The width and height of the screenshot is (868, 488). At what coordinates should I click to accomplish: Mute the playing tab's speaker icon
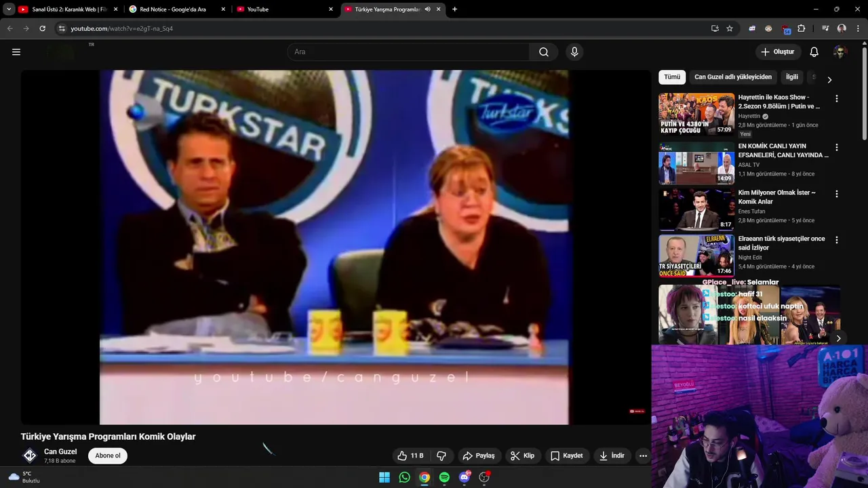[427, 9]
